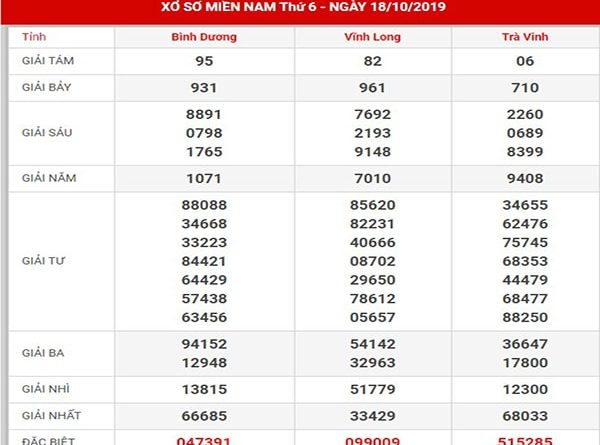600x445 pixels.
Task: Click the number 34668
Action: tap(204, 223)
